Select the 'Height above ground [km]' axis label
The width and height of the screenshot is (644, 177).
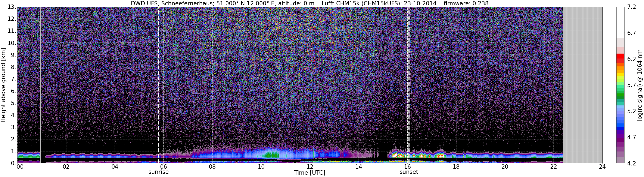pos(3,85)
